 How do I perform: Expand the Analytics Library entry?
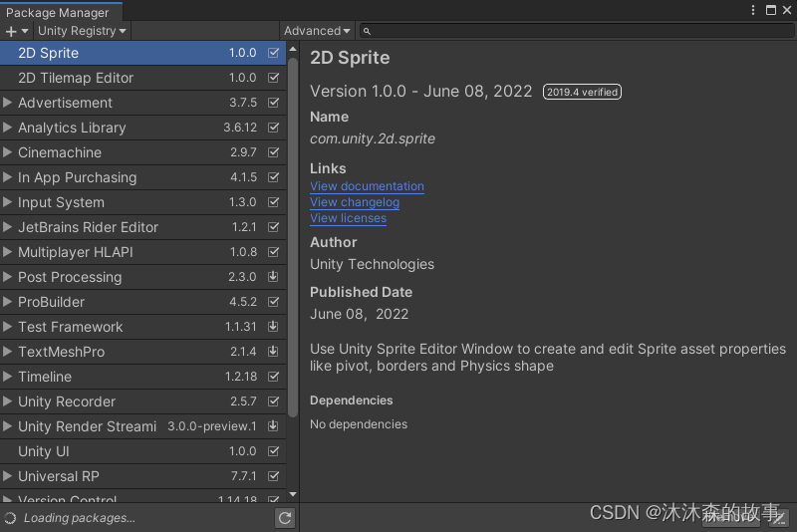point(7,128)
